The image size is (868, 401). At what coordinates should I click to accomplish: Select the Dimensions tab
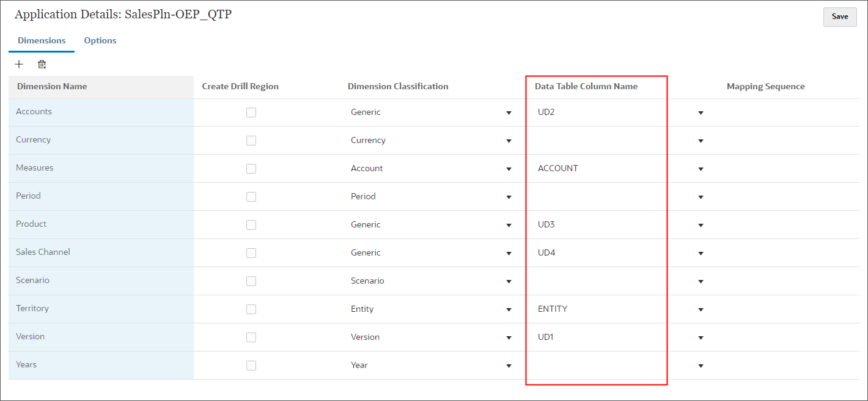tap(41, 40)
